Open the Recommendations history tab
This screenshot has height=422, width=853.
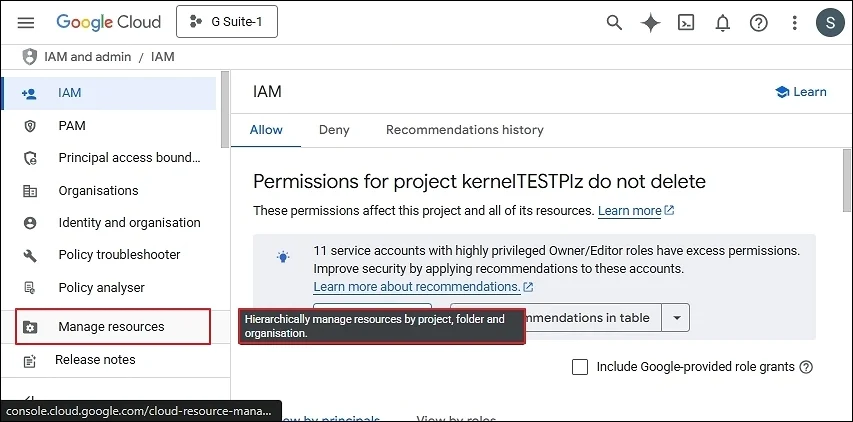[465, 130]
